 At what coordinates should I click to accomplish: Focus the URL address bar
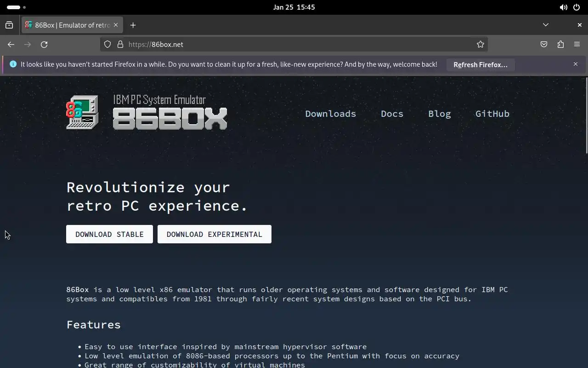(294, 45)
